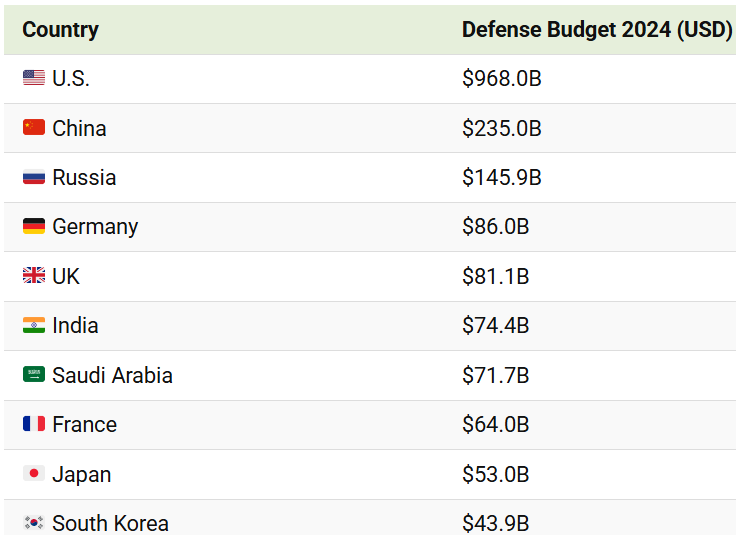Click the China flag icon

pos(34,128)
